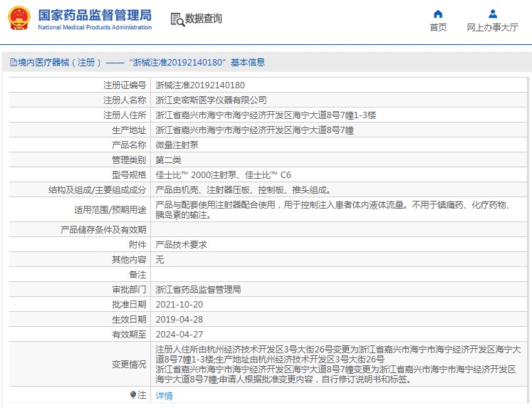This screenshot has height=408, width=532.
Task: Click the 首页 home icon
Action: [x=438, y=14]
